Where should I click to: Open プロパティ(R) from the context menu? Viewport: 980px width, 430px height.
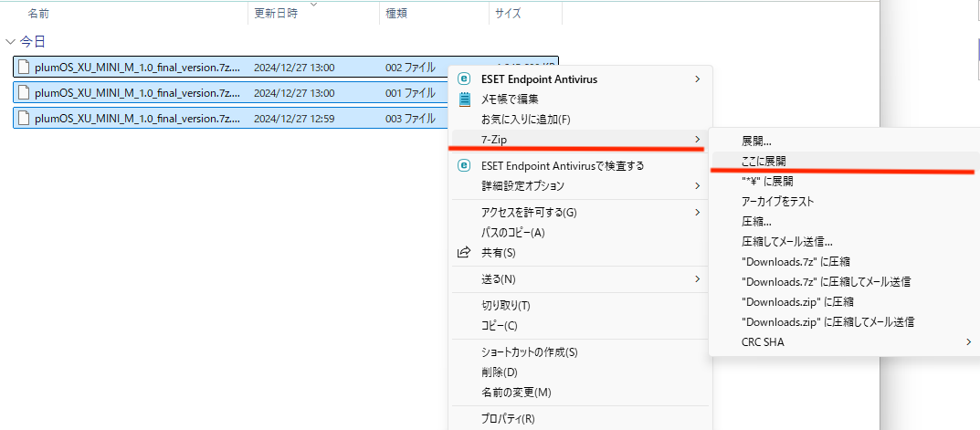[x=508, y=419]
